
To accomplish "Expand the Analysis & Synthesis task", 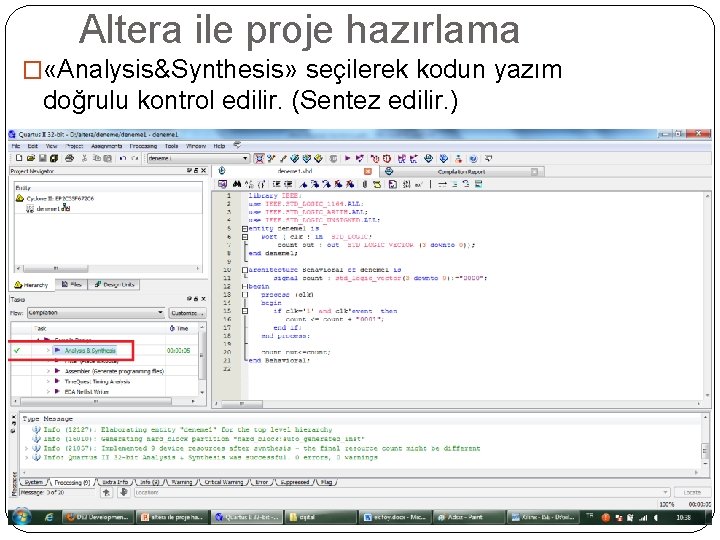I will point(48,350).
